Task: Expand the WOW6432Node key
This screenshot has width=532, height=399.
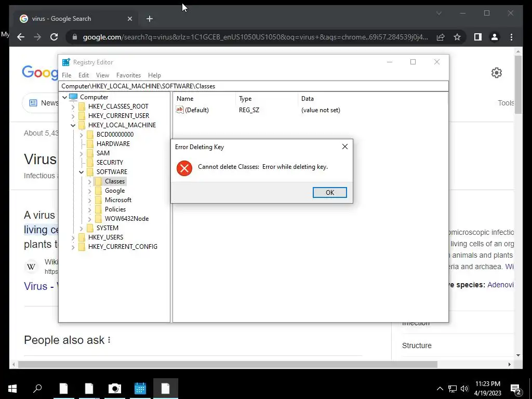Action: tap(89, 219)
